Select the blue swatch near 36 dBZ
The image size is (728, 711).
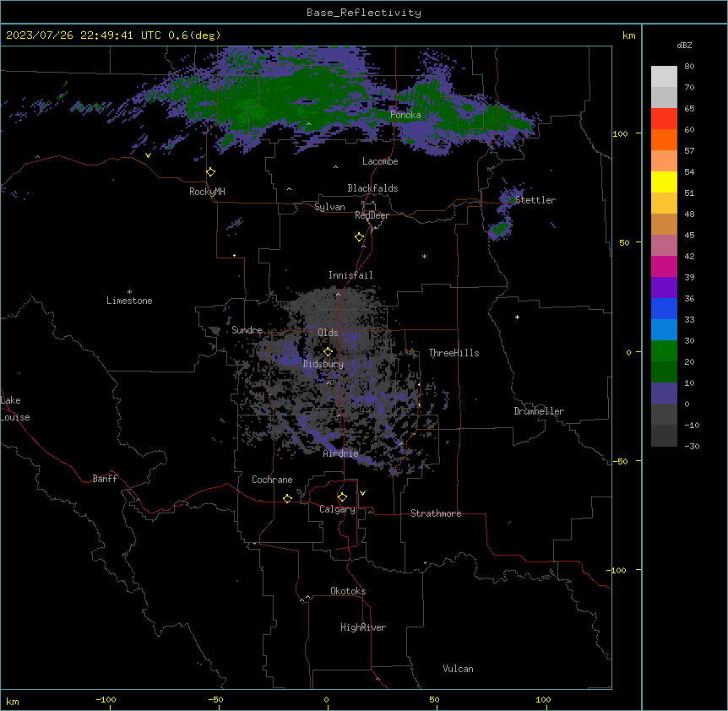tap(664, 308)
